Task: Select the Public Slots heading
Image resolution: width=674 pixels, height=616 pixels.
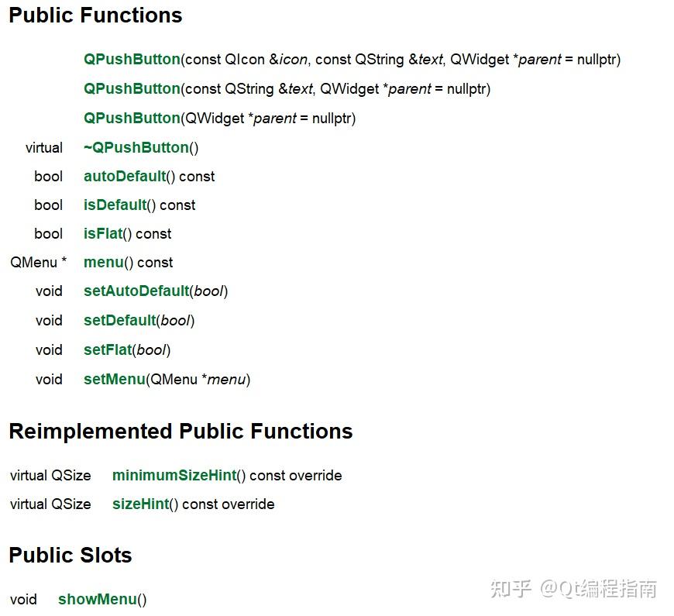Action: click(x=70, y=555)
